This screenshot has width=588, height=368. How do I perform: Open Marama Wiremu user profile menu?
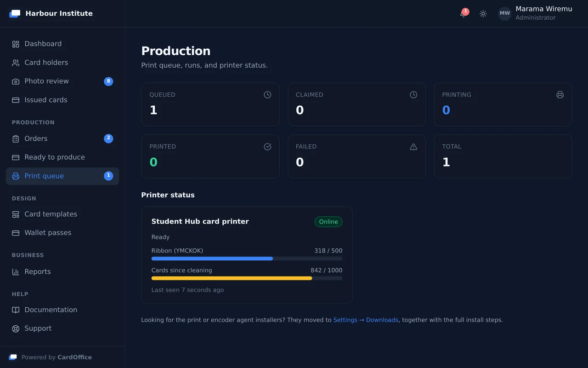click(x=535, y=13)
